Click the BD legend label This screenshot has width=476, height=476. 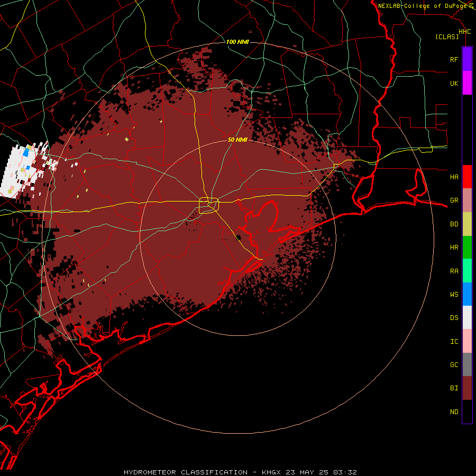click(454, 224)
